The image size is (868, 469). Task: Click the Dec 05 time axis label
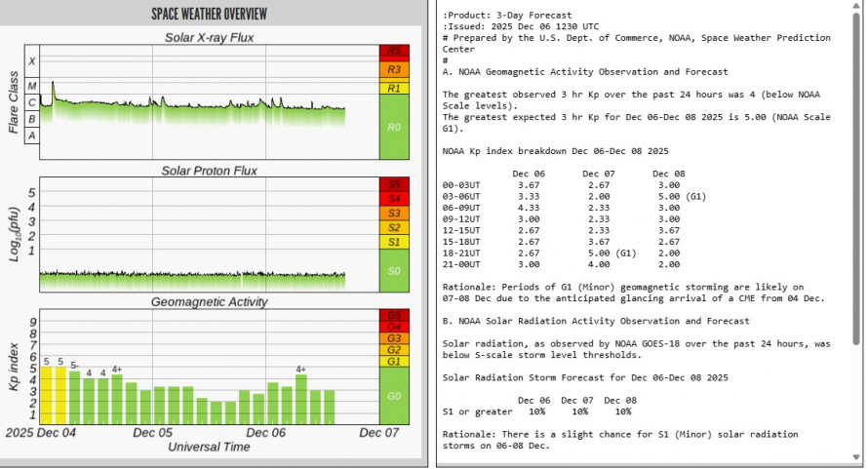[x=153, y=432]
